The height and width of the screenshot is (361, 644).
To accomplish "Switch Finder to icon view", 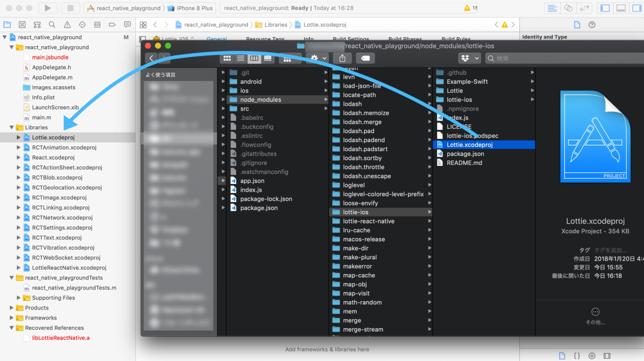I will click(227, 58).
